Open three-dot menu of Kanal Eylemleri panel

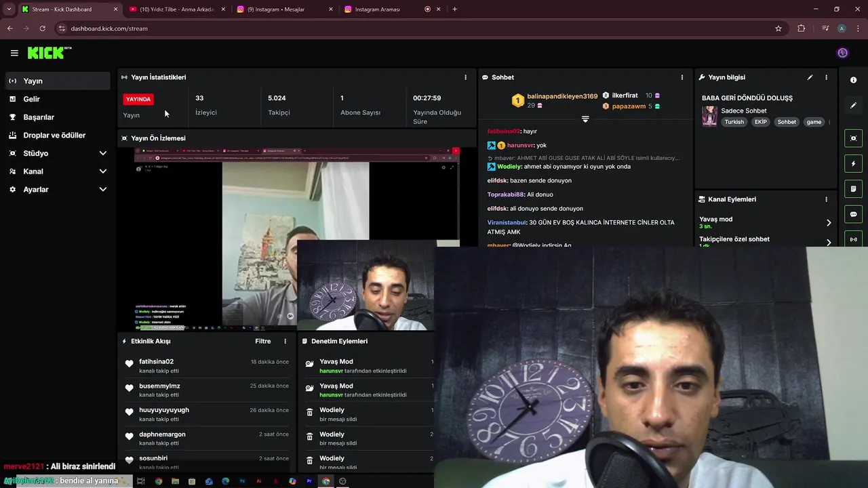coord(826,199)
